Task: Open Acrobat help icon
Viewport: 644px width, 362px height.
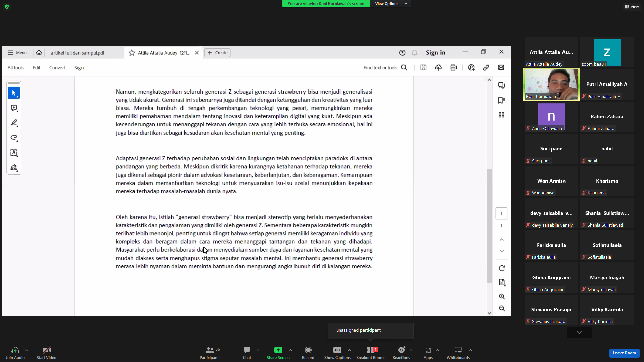Action: [402, 53]
